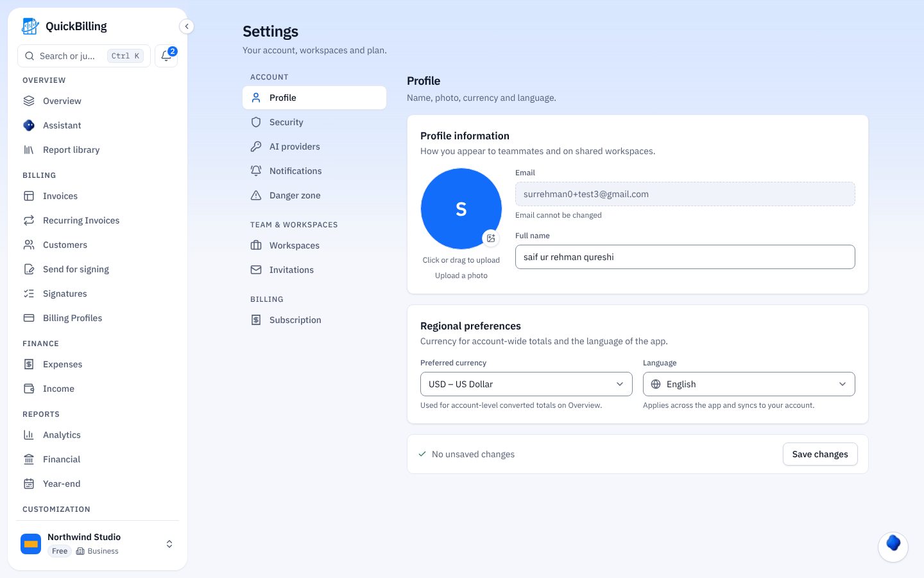The height and width of the screenshot is (578, 924).
Task: Click the Send for signing icon
Action: [x=29, y=269]
